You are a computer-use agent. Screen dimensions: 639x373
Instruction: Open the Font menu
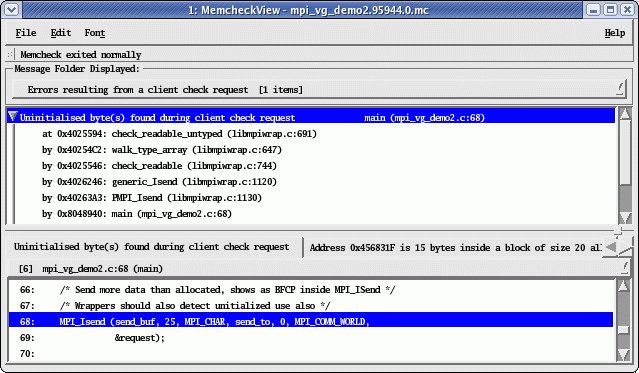pyautogui.click(x=95, y=33)
